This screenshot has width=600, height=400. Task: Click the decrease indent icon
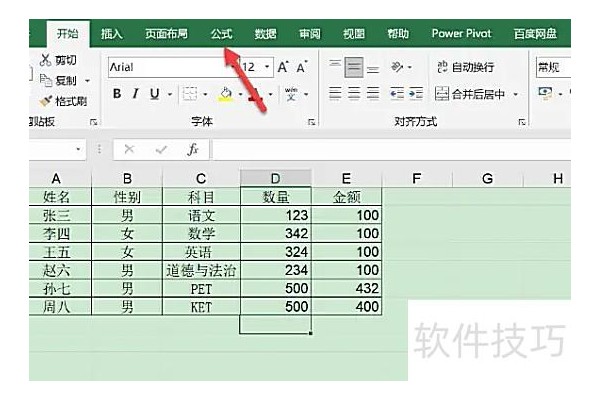pos(397,93)
